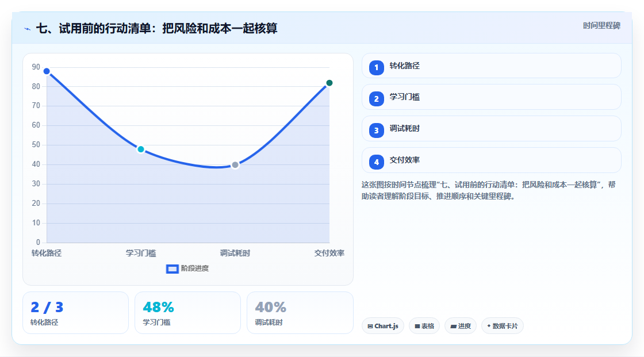The image size is (644, 357).
Task: Click the x-axis label 转化路径
Action: (x=47, y=253)
